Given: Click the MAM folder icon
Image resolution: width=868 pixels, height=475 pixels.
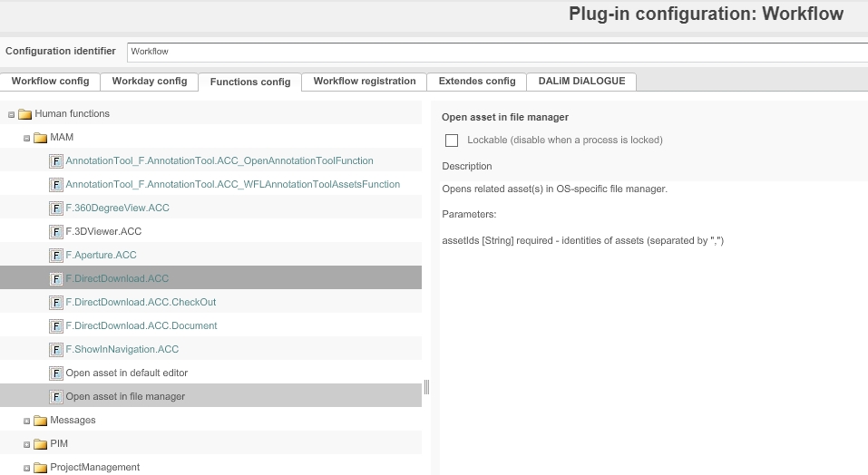Looking at the screenshot, I should tap(41, 138).
